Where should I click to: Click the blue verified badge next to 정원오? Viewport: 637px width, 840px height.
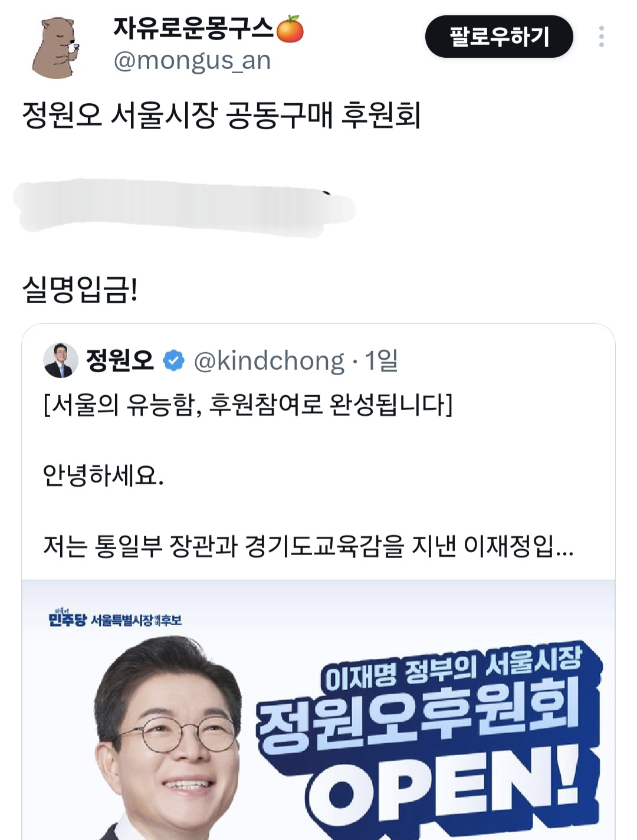(173, 360)
